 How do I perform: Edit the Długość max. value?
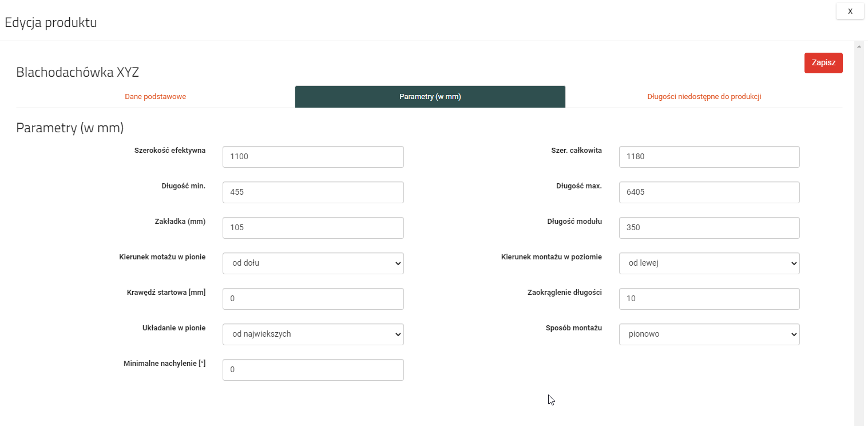(709, 192)
